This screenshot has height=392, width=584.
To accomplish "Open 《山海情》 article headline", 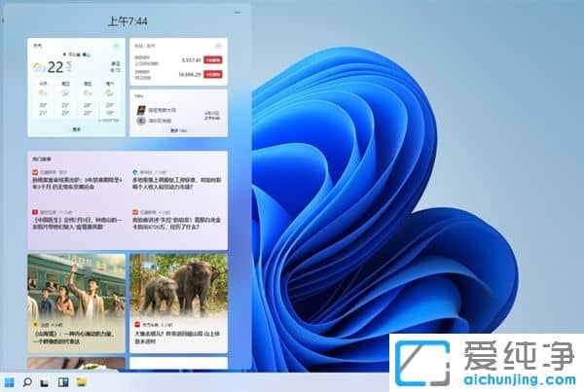I will pos(74,338).
